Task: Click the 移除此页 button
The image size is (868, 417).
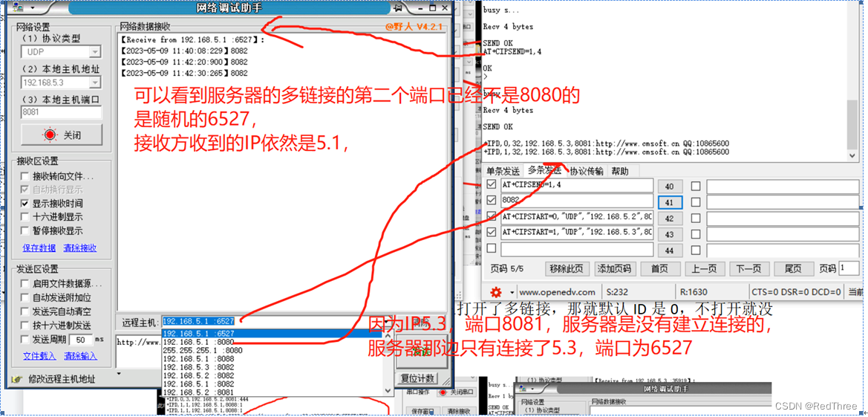Action: click(x=567, y=269)
